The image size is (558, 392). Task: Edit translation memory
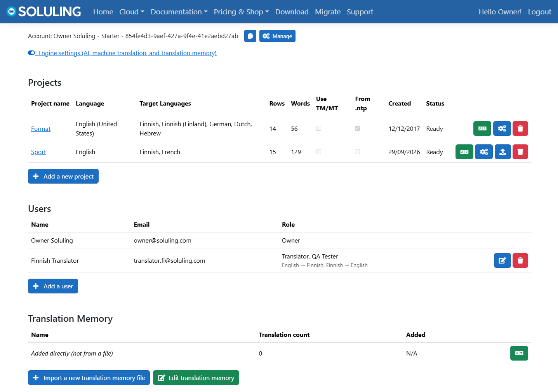tap(196, 378)
